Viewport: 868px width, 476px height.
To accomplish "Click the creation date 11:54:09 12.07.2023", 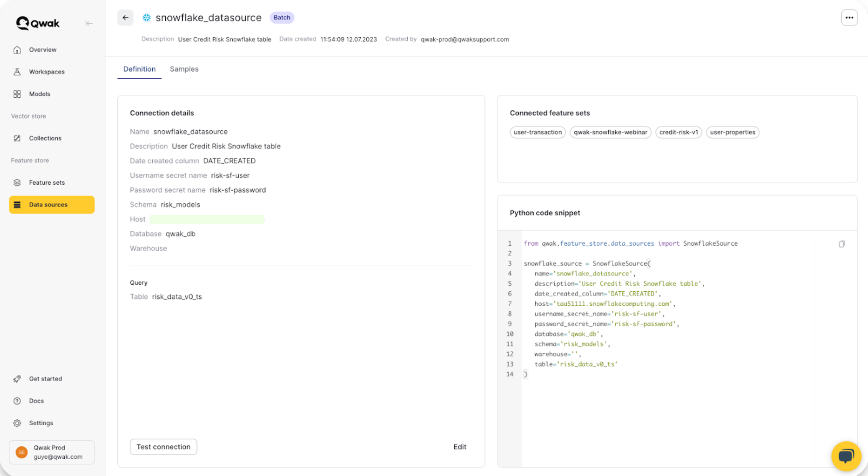I will [348, 39].
